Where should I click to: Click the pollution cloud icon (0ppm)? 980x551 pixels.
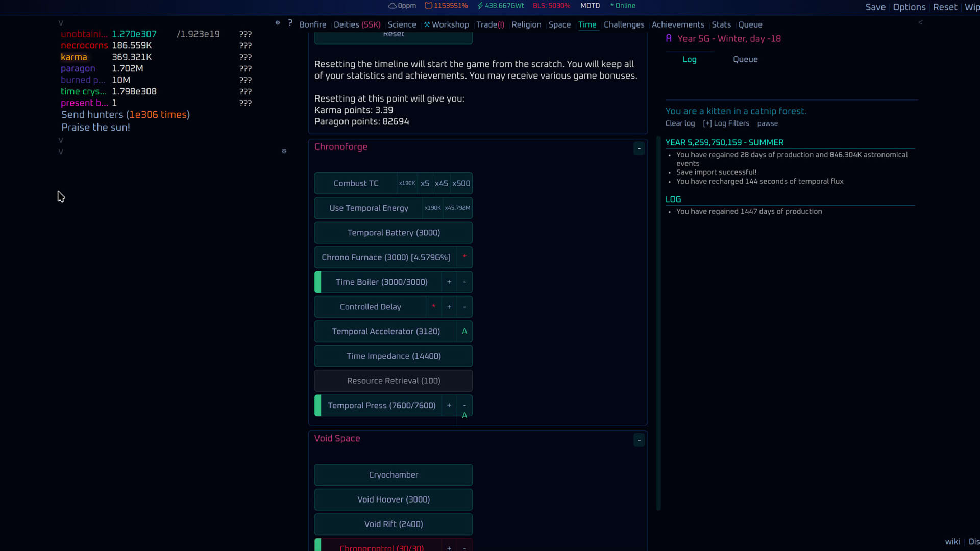(x=392, y=6)
